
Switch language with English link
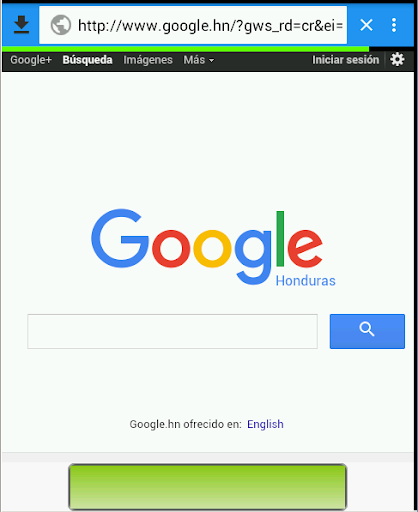[265, 424]
